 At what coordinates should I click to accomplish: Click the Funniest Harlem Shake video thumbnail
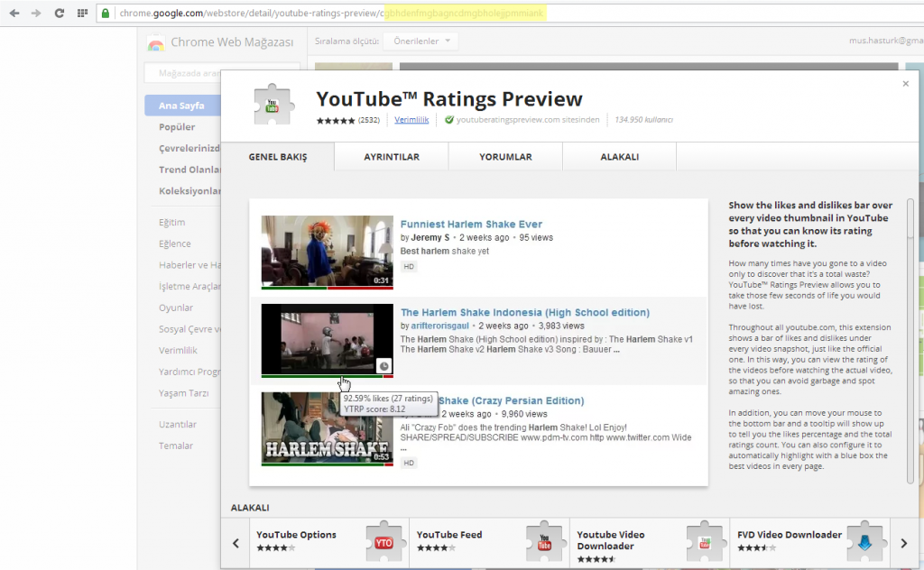pos(327,251)
